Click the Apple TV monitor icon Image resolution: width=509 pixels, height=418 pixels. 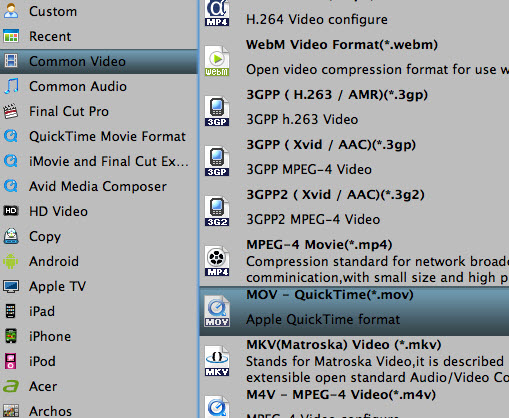pyautogui.click(x=11, y=286)
